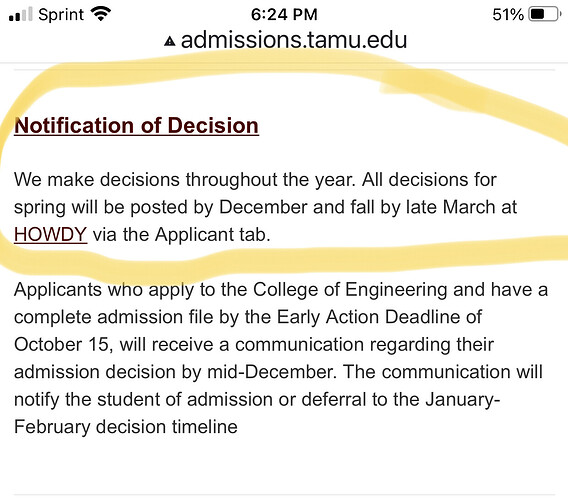
Task: Click the word "mid-December"
Action: 270,372
